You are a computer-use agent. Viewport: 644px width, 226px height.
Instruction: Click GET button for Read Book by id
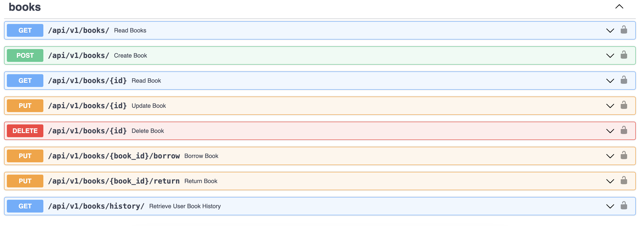[x=25, y=81]
